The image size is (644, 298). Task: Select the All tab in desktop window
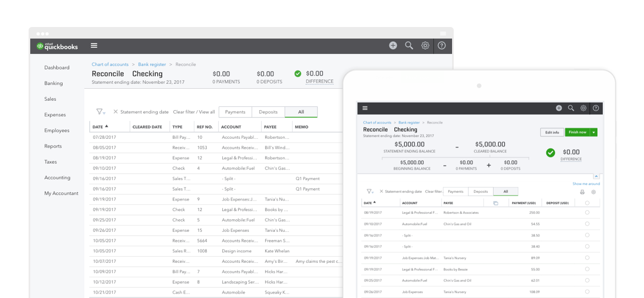coord(301,112)
